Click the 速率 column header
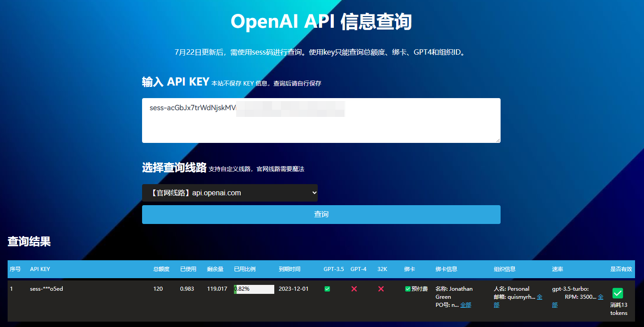This screenshot has width=644, height=327. pyautogui.click(x=558, y=269)
